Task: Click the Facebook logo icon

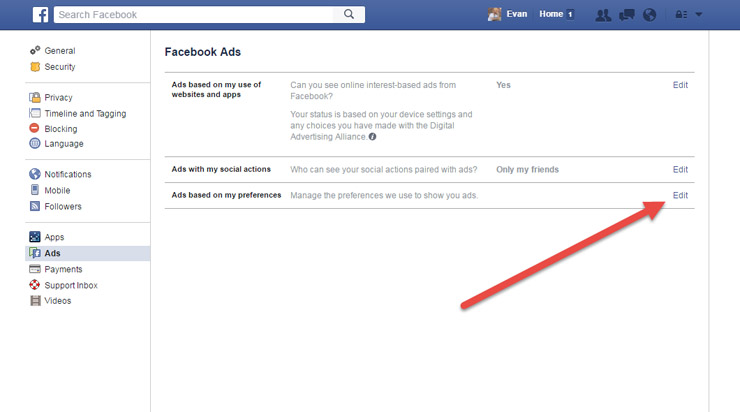Action: pos(41,14)
